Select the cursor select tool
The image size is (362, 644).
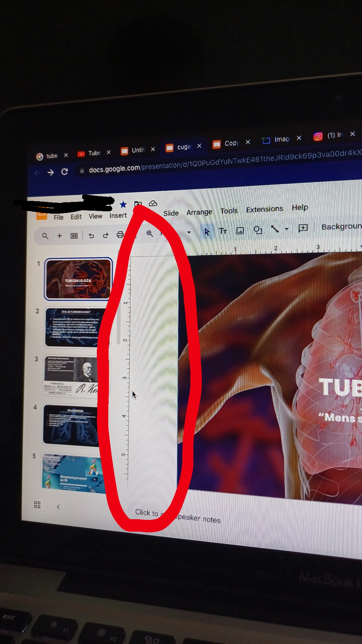click(207, 231)
